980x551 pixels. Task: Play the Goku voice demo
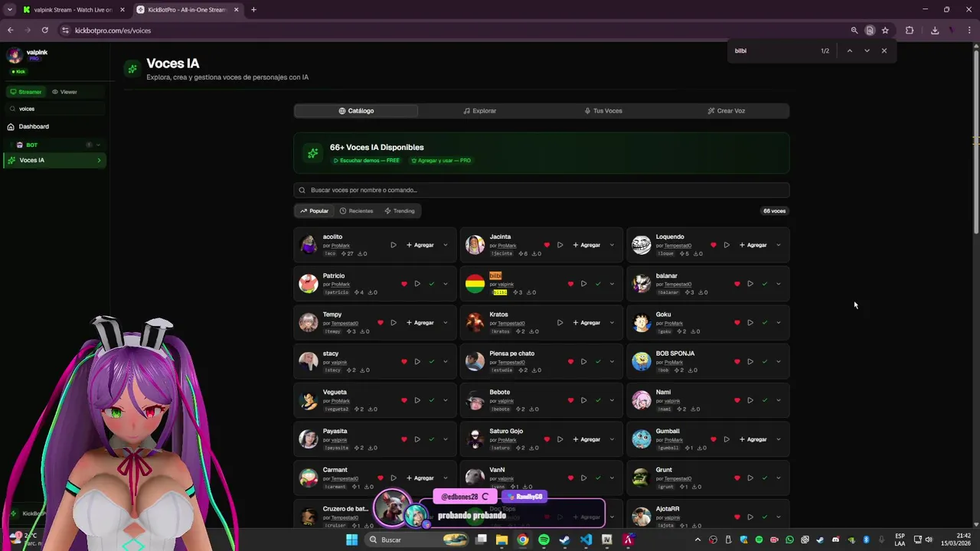pos(750,323)
